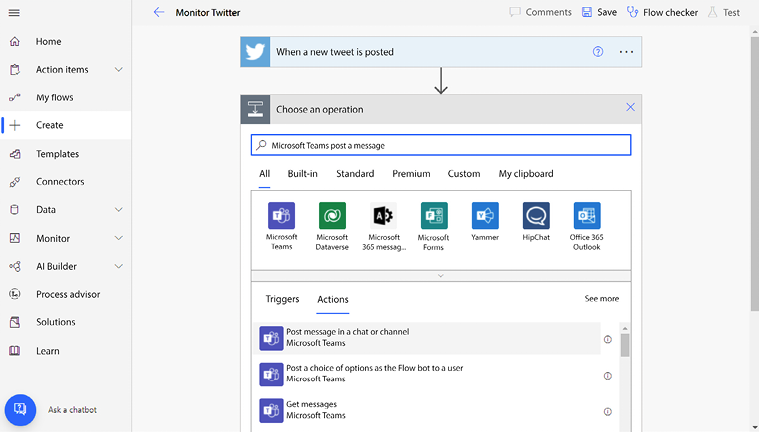Click the Connectors plug icon

click(x=15, y=182)
